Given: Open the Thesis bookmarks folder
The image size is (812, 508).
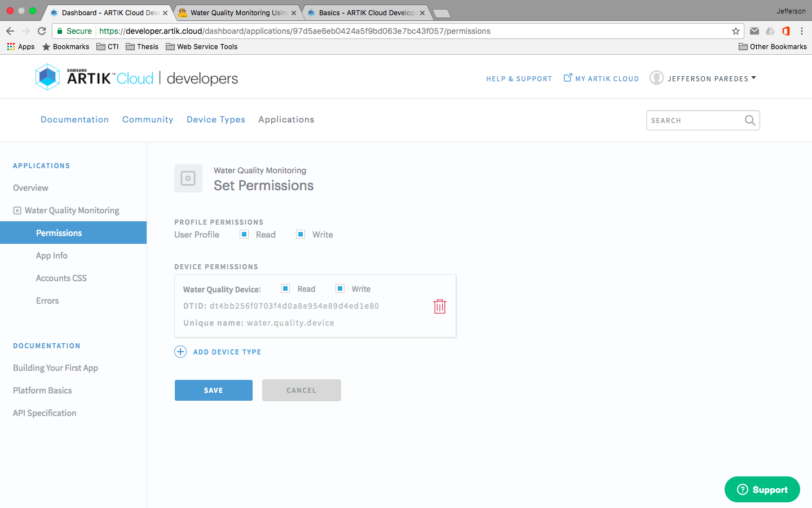Looking at the screenshot, I should coord(142,47).
